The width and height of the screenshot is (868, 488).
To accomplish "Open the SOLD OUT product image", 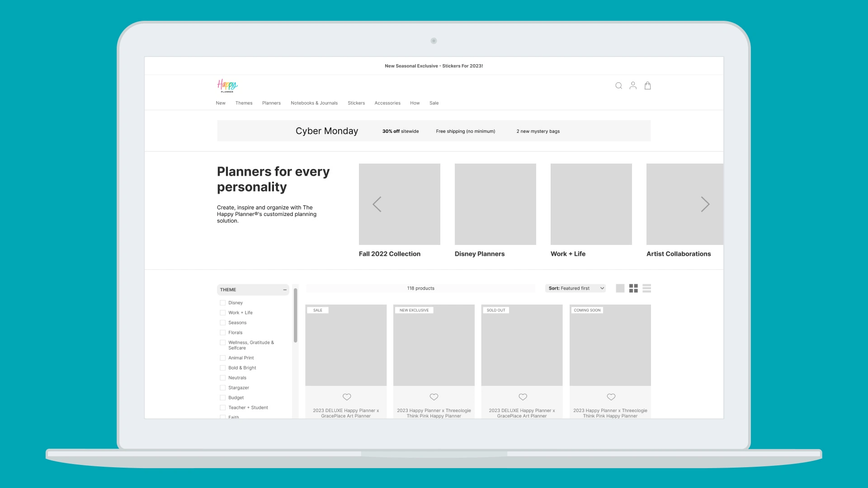I will click(522, 345).
